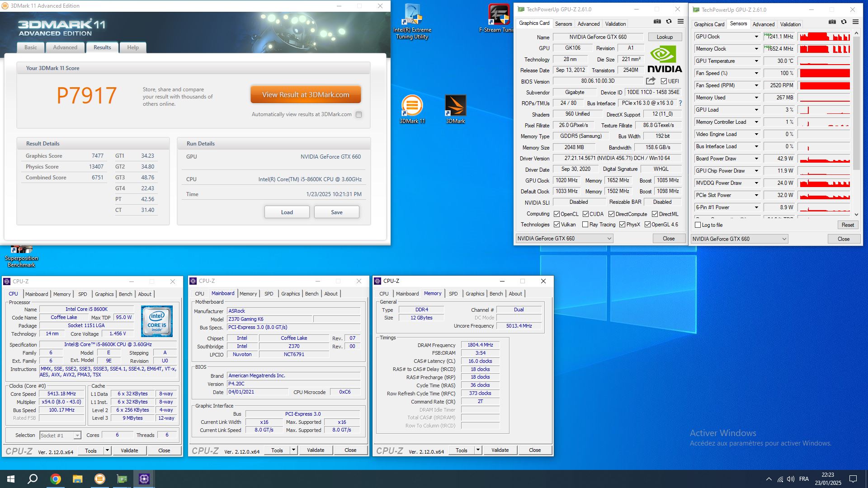The image size is (868, 488).
Task: Open File Explorer from taskbar
Action: coord(78,479)
